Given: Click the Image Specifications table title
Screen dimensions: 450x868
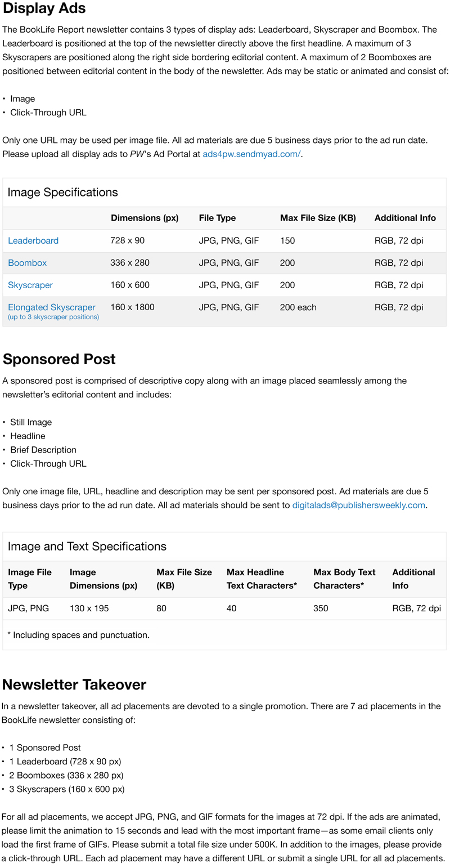Looking at the screenshot, I should [62, 193].
